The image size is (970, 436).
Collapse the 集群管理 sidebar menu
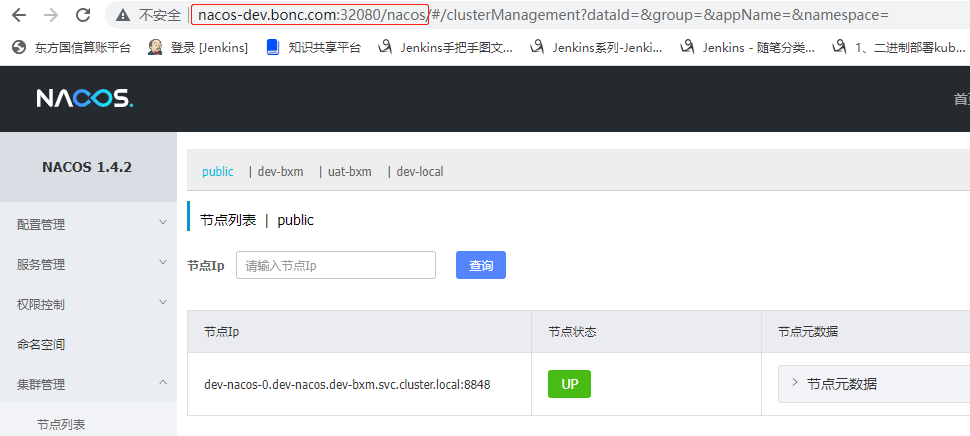tap(88, 384)
